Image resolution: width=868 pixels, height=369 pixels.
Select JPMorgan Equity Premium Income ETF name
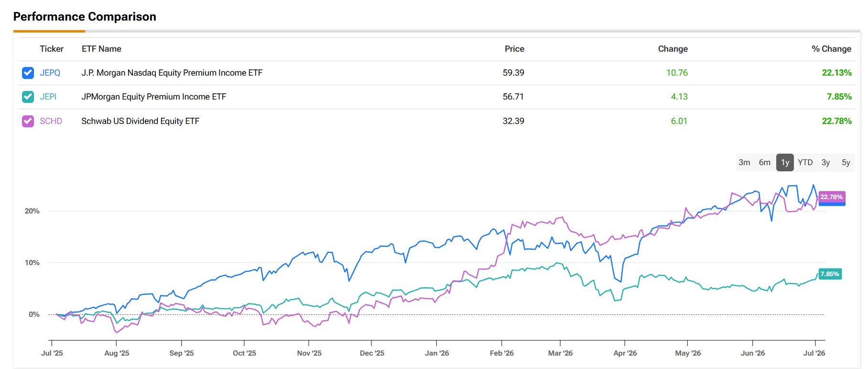point(154,97)
